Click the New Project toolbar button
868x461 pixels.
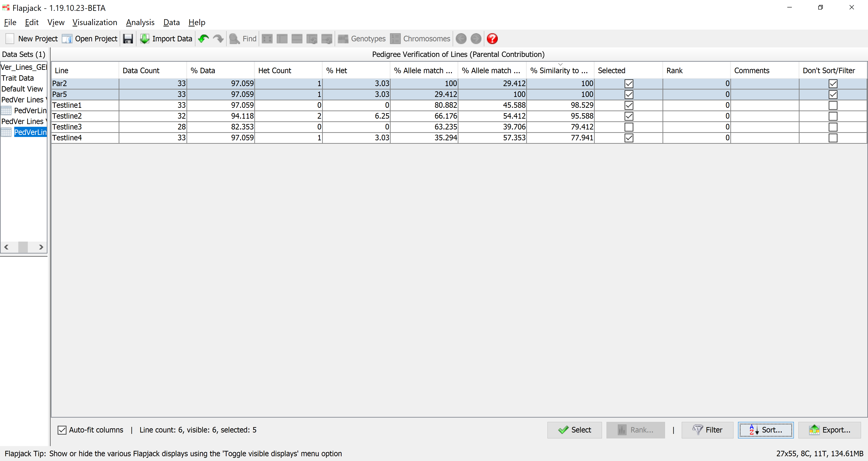tap(32, 39)
